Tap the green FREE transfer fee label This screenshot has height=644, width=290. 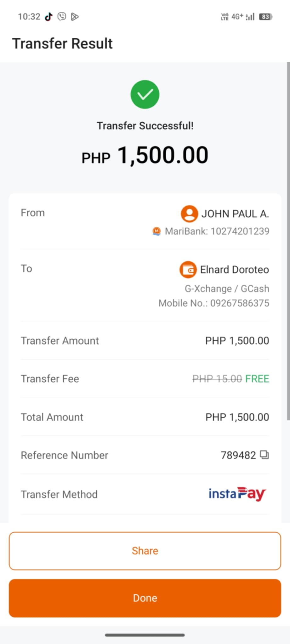pos(257,379)
